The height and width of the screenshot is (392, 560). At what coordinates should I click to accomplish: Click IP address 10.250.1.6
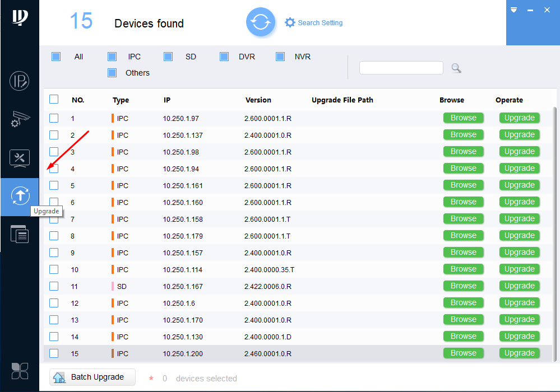[x=179, y=303]
